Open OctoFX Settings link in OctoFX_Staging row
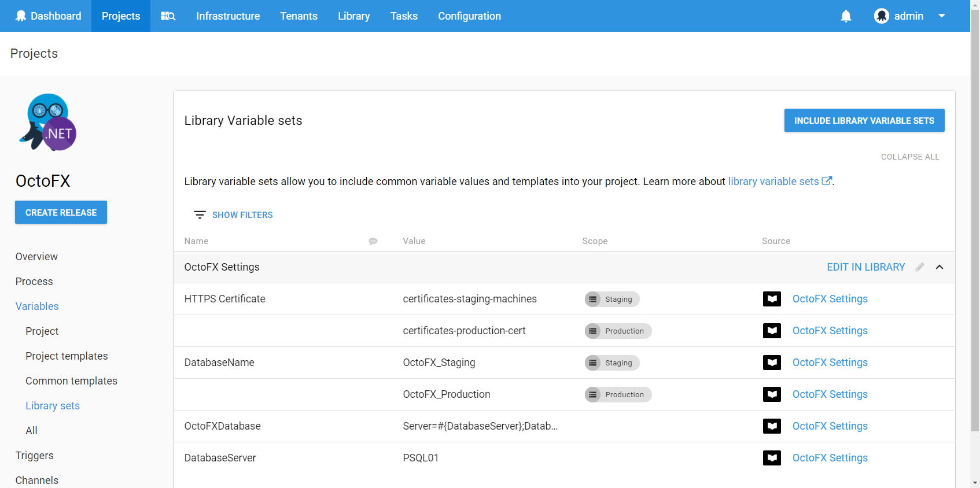The width and height of the screenshot is (980, 488). (830, 363)
